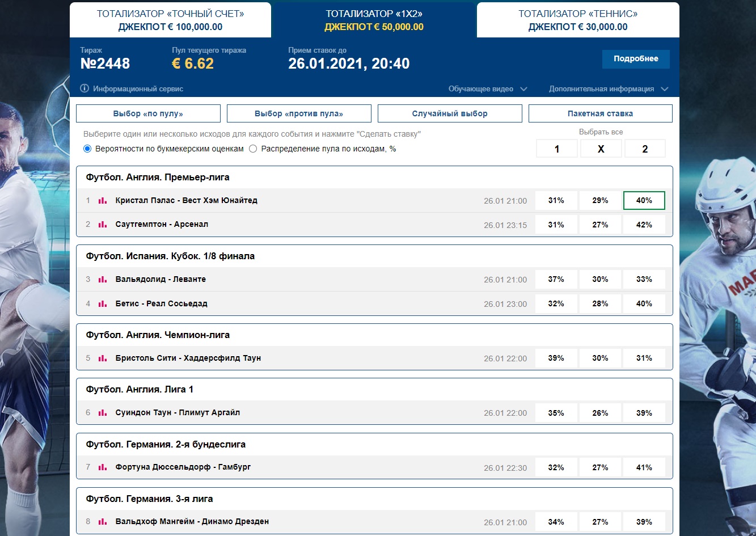Click Пакетная ставка button

600,113
